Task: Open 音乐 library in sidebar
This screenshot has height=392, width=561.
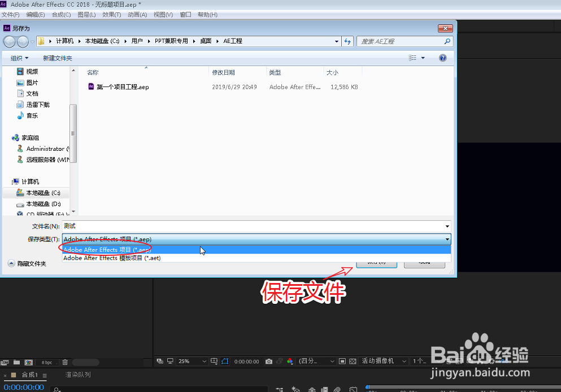Action: pyautogui.click(x=28, y=116)
